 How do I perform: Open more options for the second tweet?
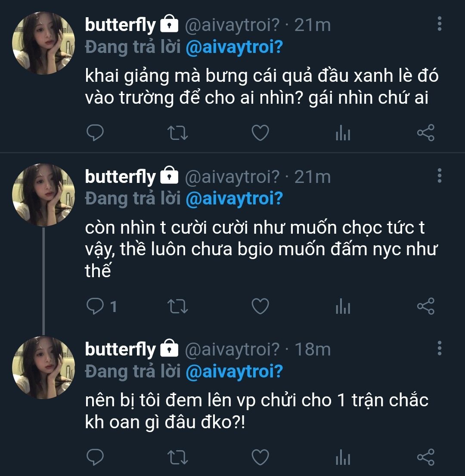pos(439,176)
